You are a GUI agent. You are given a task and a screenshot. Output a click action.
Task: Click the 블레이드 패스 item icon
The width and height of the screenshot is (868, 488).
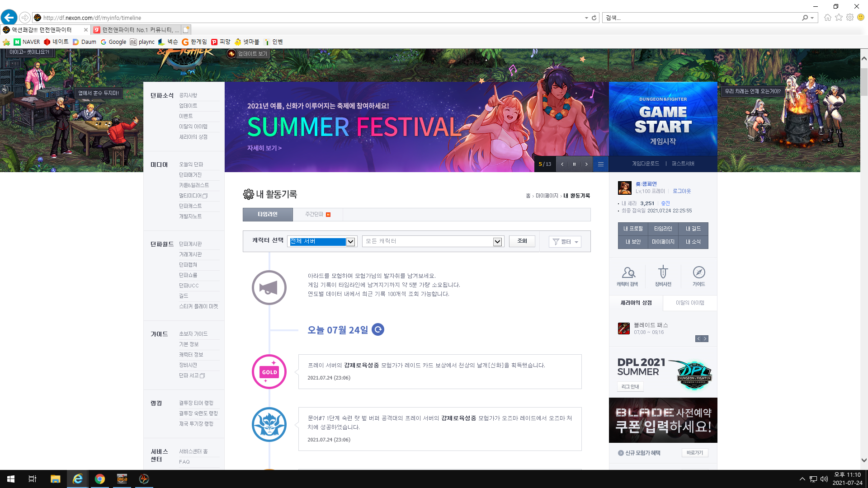tap(624, 328)
